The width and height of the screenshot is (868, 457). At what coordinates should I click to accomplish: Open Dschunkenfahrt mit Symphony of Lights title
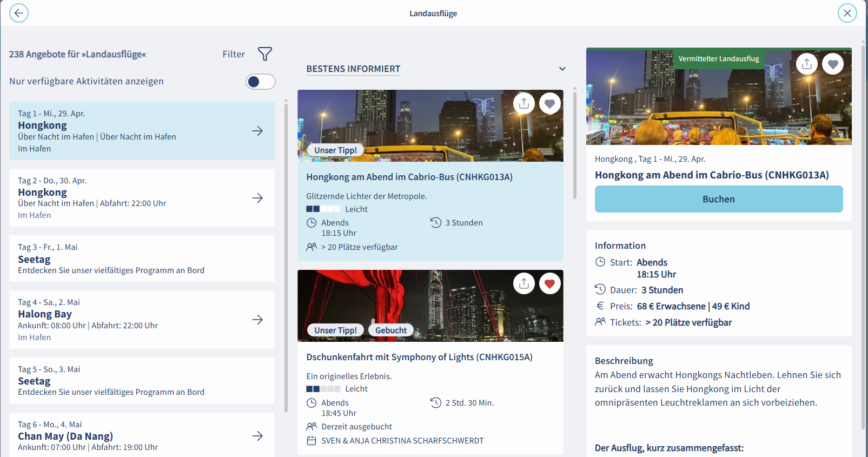tap(419, 357)
